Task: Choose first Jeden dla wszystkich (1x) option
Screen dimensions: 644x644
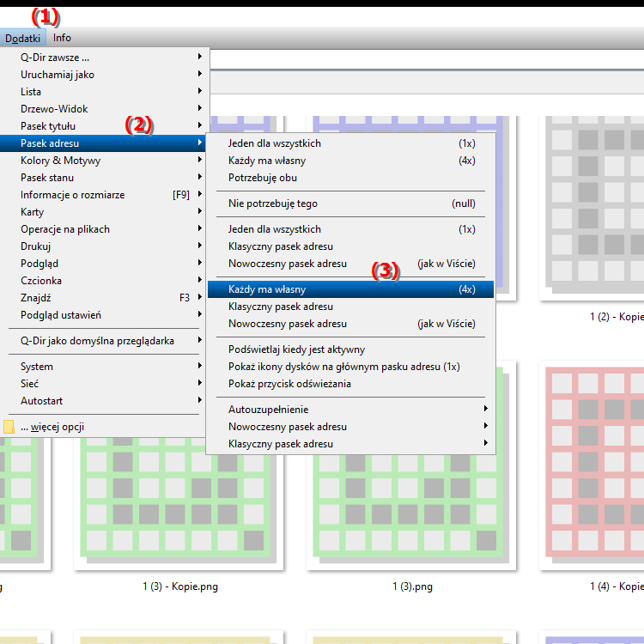Action: (350, 143)
